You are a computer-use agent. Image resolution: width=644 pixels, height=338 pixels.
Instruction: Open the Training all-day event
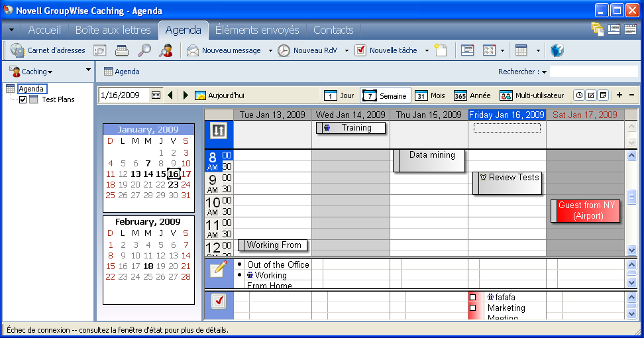[350, 128]
